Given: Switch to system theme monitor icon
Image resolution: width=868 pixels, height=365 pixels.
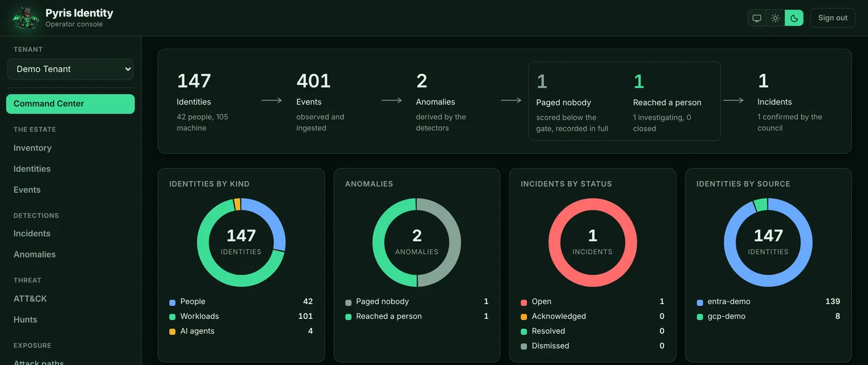Looking at the screenshot, I should coord(757,18).
